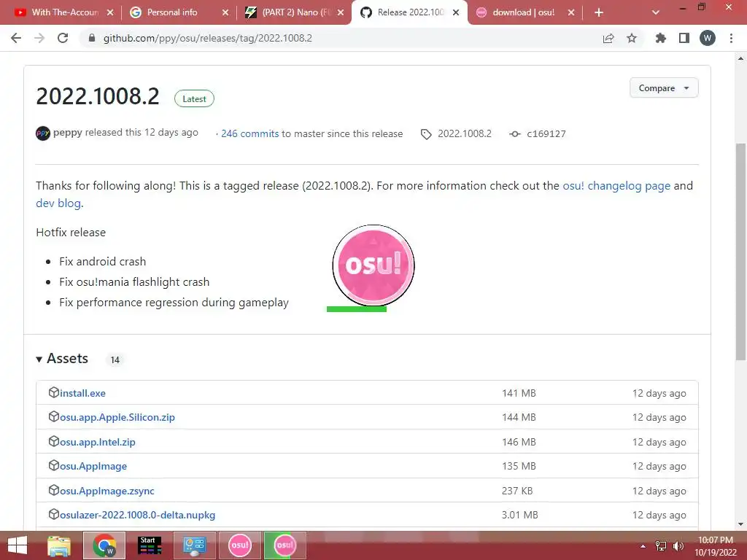
Task: Close the Personal info tab
Action: [x=225, y=12]
